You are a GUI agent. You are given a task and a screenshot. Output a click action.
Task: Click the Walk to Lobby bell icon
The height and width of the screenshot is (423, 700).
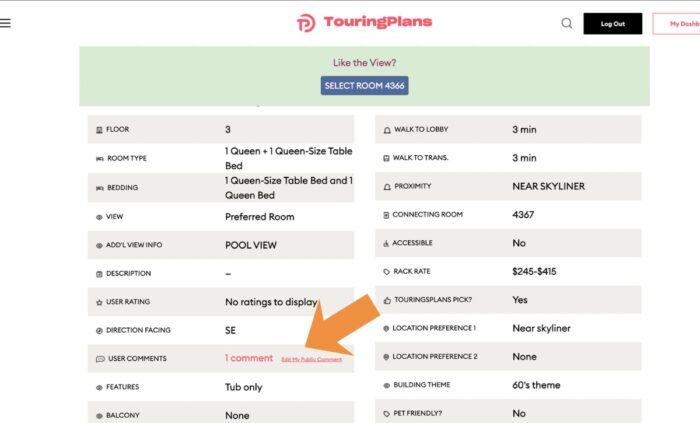(387, 130)
